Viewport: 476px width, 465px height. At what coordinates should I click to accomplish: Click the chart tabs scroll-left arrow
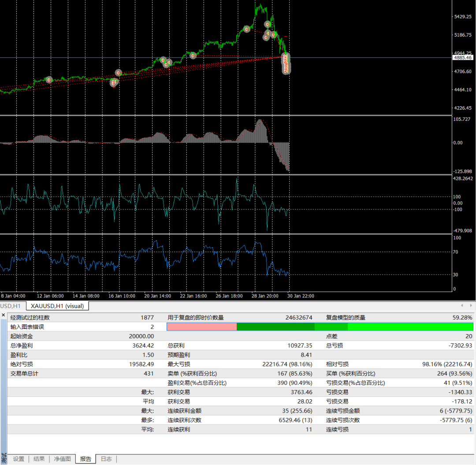click(x=462, y=305)
